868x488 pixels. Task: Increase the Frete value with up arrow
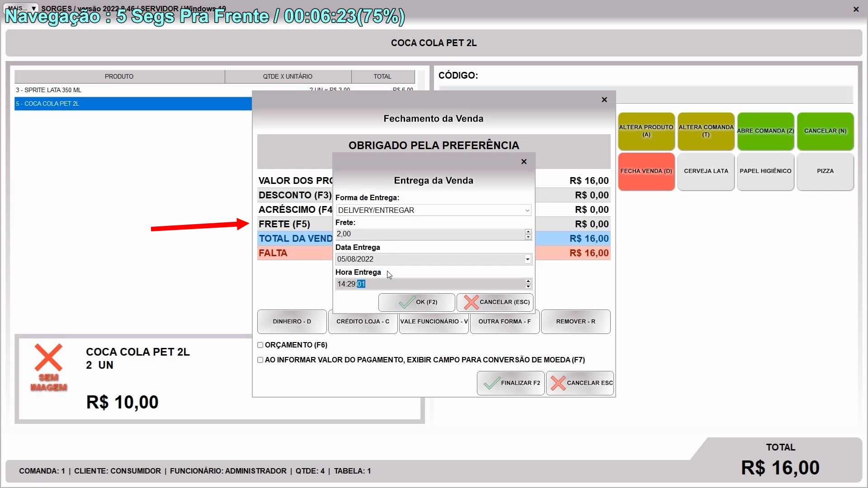(528, 231)
